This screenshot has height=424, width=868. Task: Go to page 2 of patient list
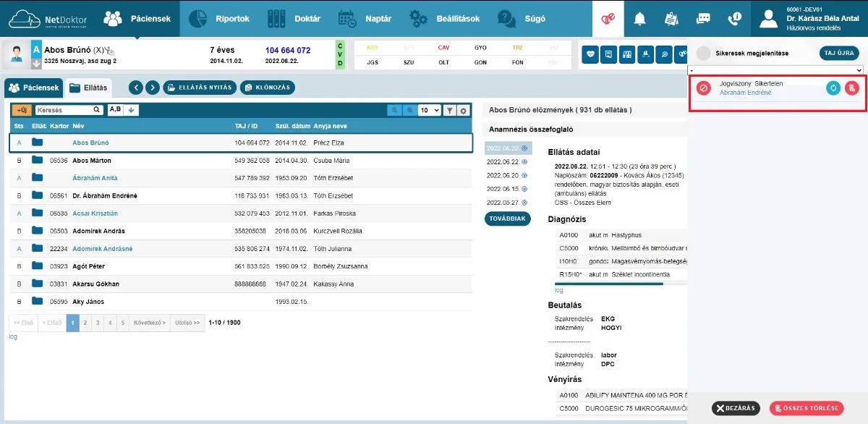[85, 322]
